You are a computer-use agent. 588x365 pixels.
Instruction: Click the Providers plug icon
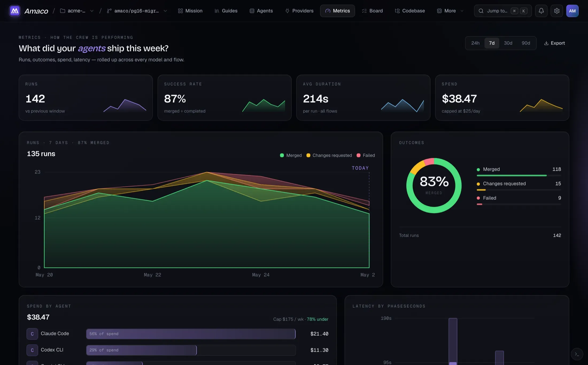(287, 11)
